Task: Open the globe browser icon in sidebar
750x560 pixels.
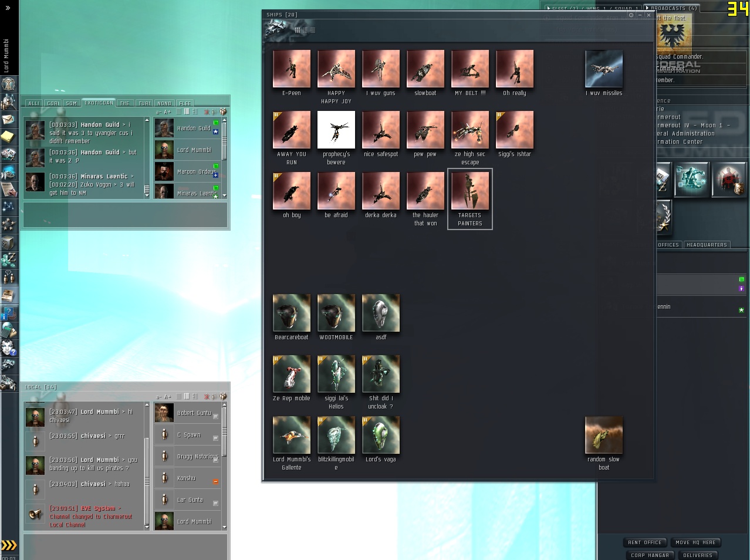Action: pos(9,330)
